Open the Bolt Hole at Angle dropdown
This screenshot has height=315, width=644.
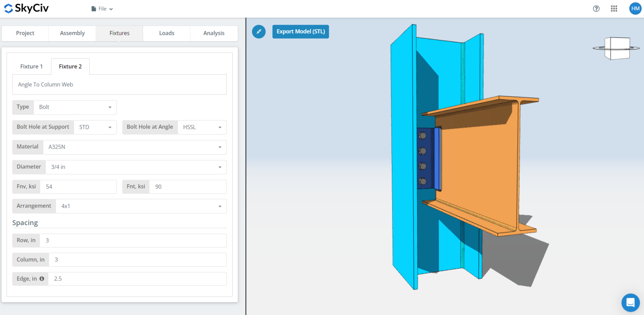[202, 127]
